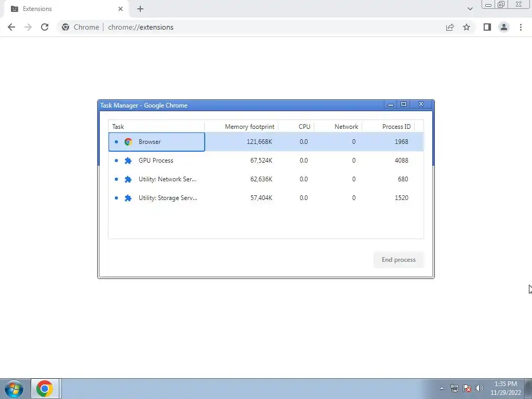Viewport: 532px width, 399px height.
Task: Open the share this page icon
Action: [450, 27]
